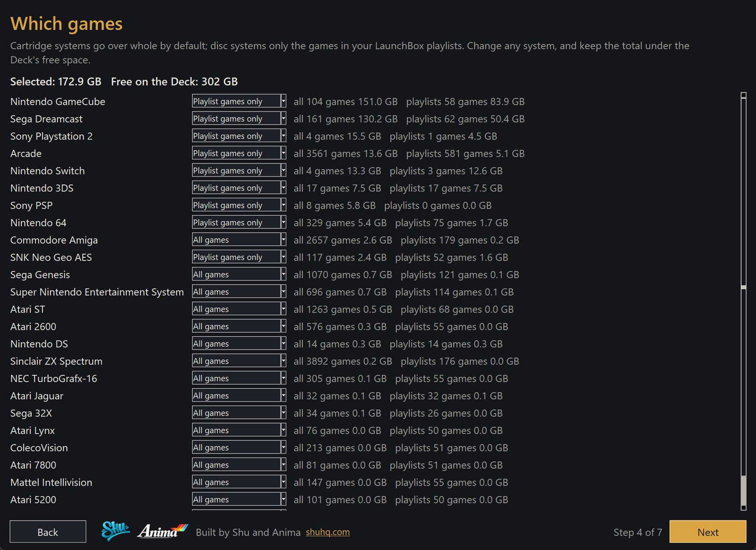
Task: Click the Shu logo icon
Action: pyautogui.click(x=115, y=531)
